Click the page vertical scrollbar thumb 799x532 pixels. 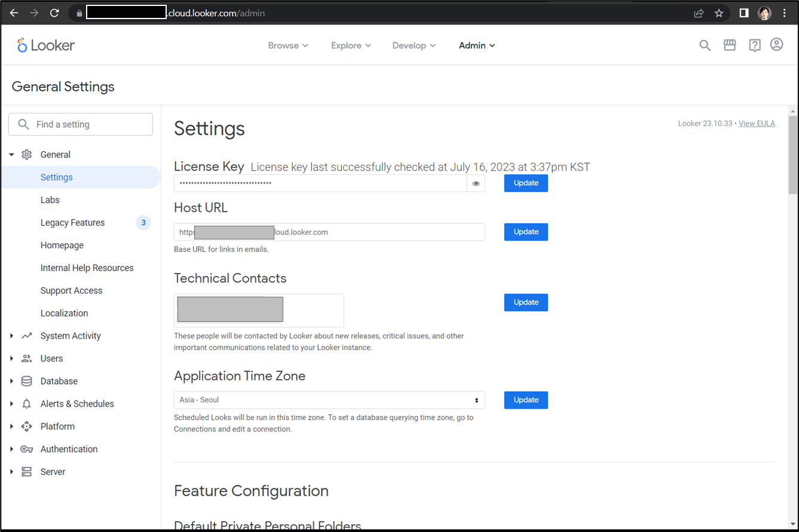793,155
